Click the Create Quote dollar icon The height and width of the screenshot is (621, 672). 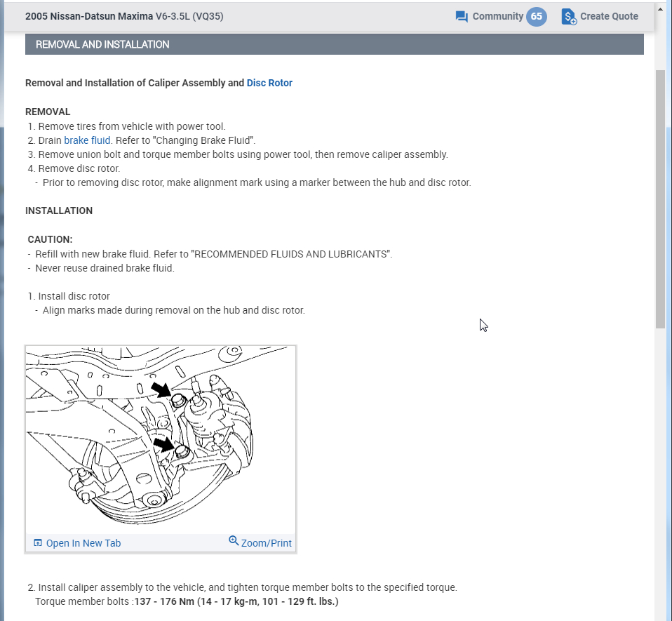(x=569, y=17)
